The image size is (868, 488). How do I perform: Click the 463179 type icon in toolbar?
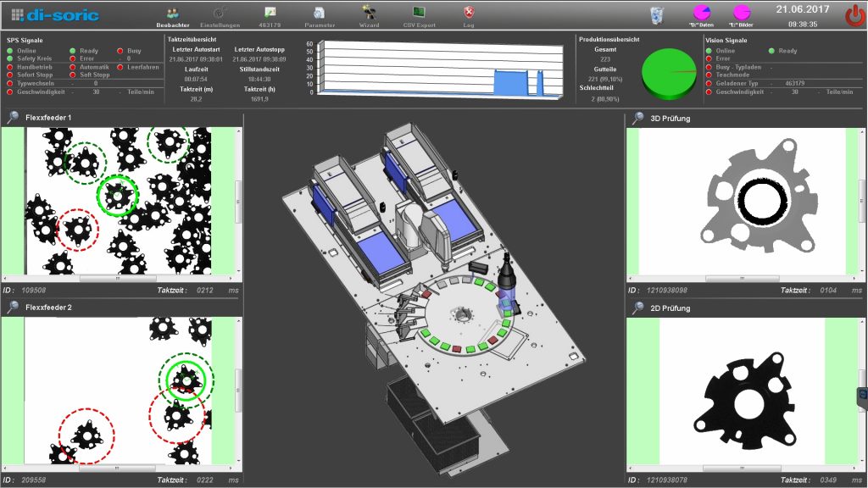270,14
